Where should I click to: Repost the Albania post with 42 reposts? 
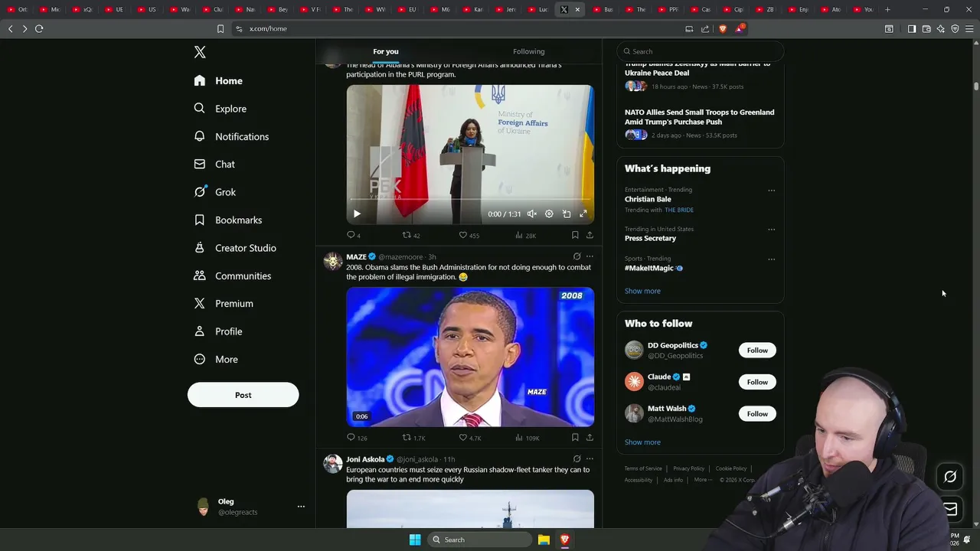pyautogui.click(x=411, y=235)
